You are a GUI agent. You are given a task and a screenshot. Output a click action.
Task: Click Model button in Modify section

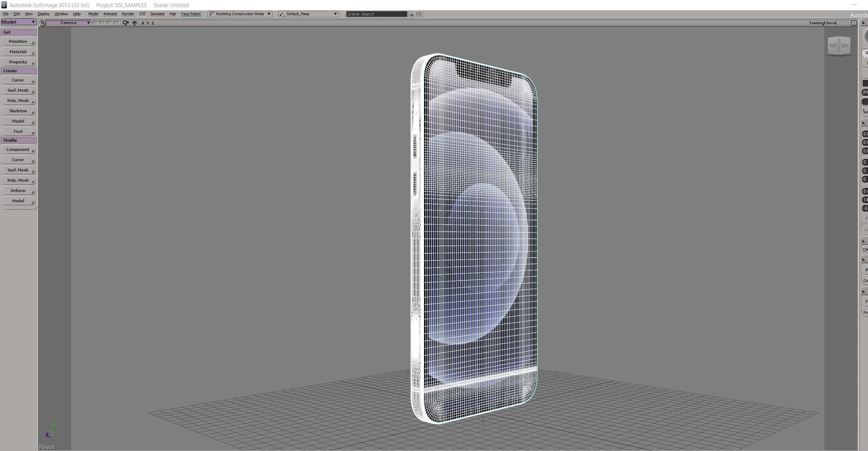click(18, 201)
